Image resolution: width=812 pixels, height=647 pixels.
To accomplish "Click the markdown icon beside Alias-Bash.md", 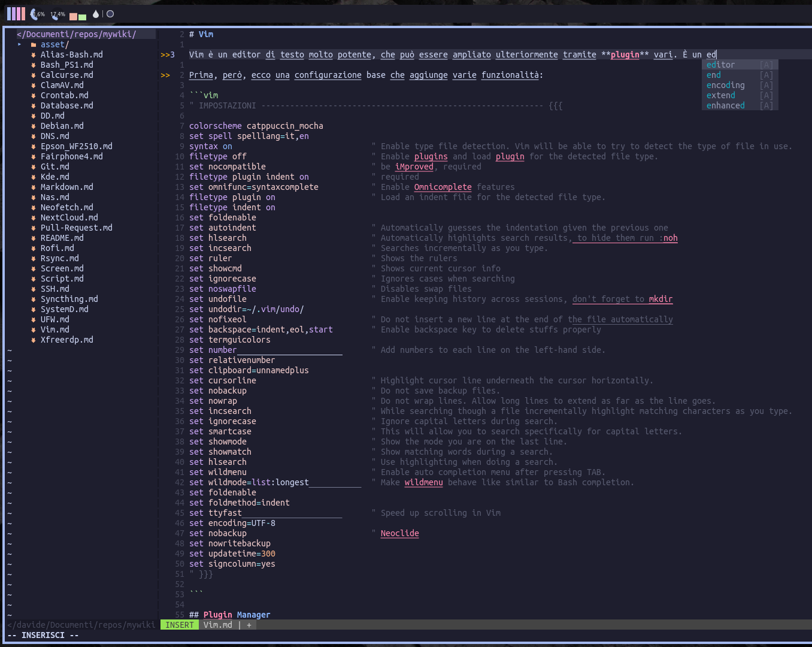I will point(34,55).
